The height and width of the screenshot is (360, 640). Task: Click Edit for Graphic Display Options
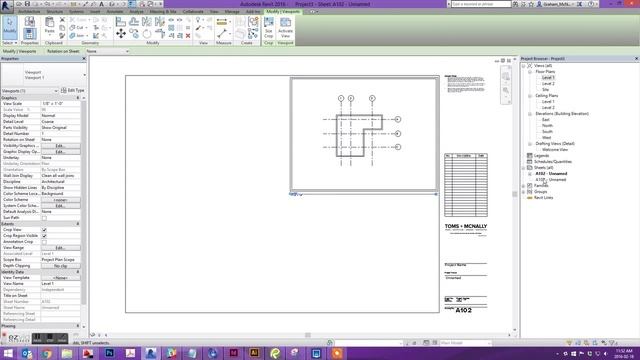coord(60,152)
